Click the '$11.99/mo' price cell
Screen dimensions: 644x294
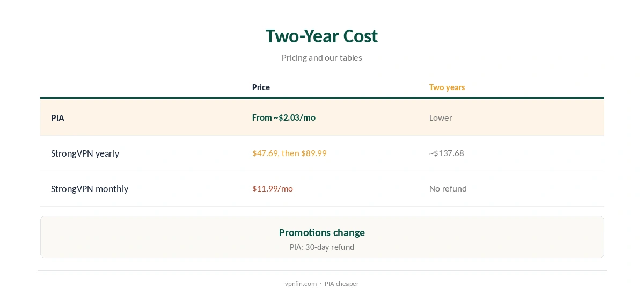point(273,188)
